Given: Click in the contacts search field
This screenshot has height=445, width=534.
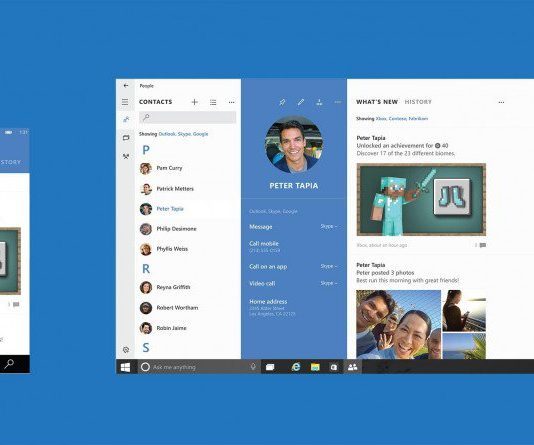Looking at the screenshot, I should (x=187, y=117).
